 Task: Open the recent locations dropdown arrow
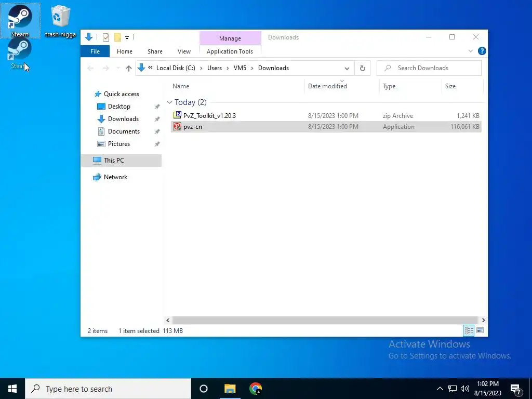click(118, 68)
